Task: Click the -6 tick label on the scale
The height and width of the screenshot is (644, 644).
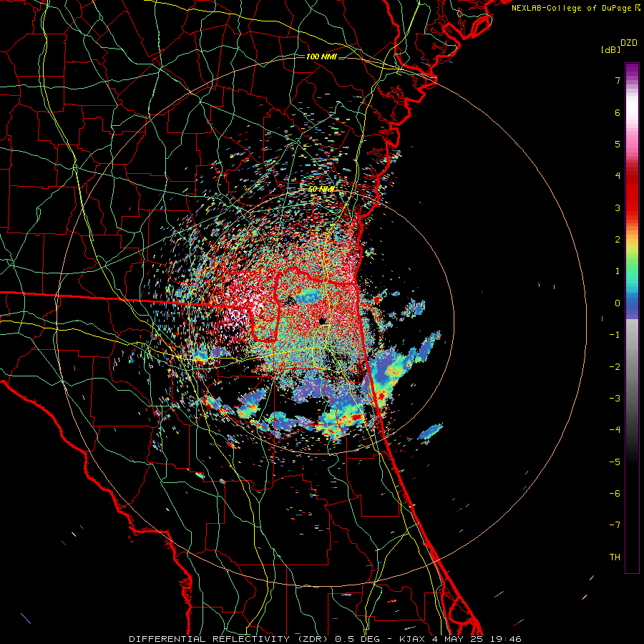Action: pyautogui.click(x=615, y=494)
